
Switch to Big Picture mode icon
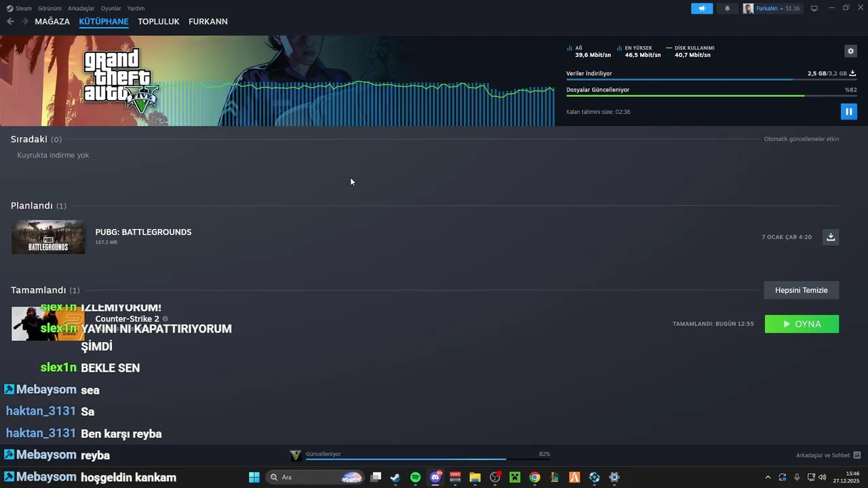click(x=814, y=8)
